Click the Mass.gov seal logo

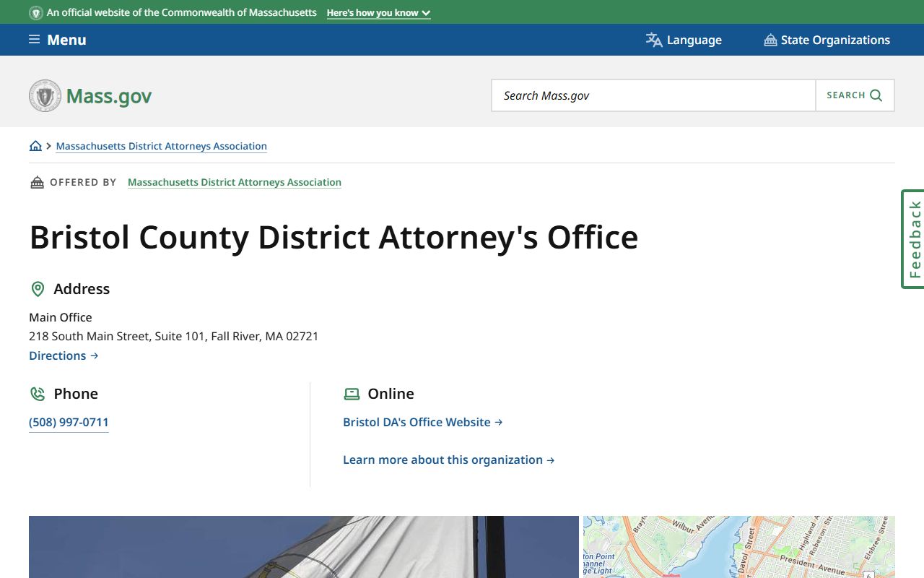[45, 95]
